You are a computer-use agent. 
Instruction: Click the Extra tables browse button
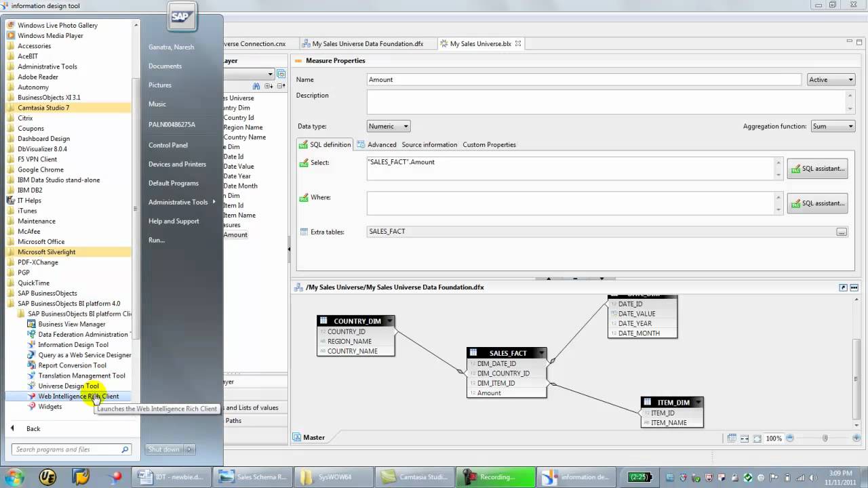tap(842, 232)
